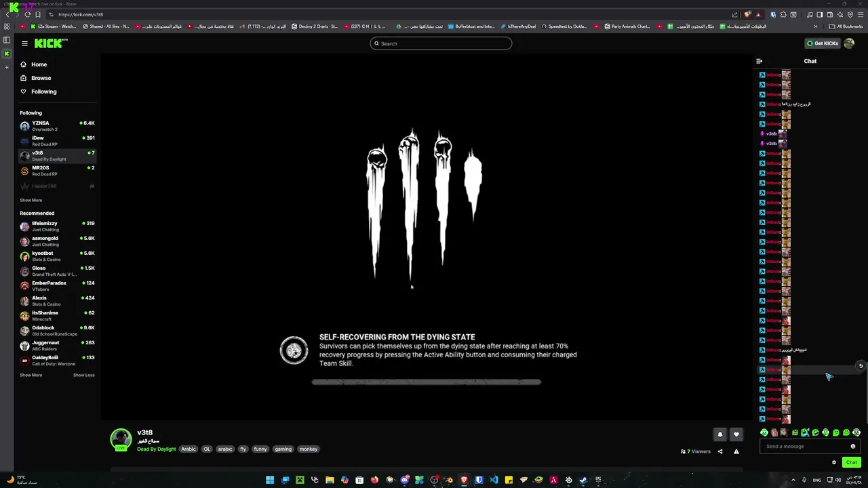Open the user profile avatar menu
The image size is (868, 488).
click(x=849, y=43)
